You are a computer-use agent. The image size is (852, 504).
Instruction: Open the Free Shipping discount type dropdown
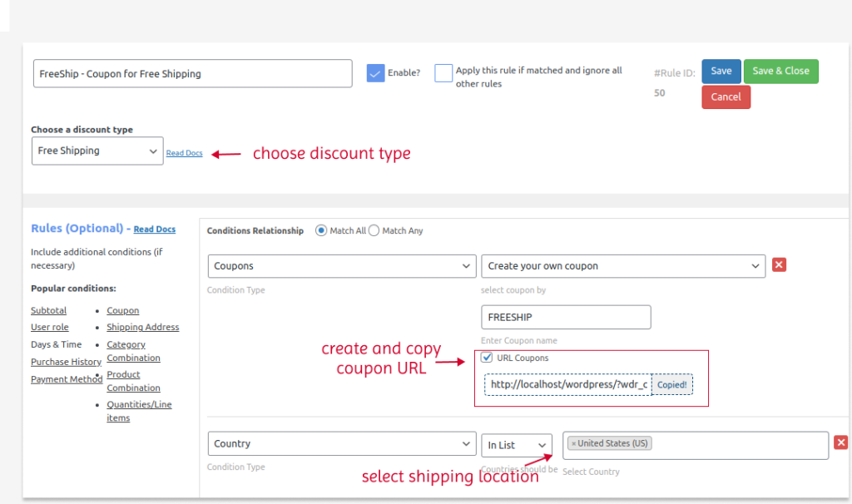click(x=97, y=151)
